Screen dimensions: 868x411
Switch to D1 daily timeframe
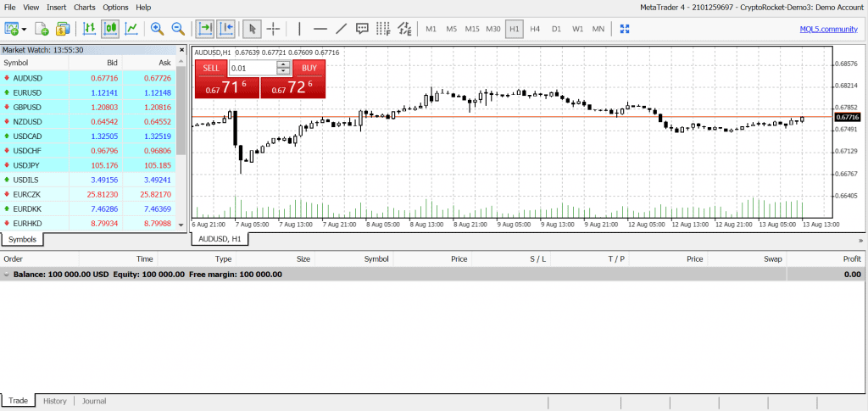point(556,29)
